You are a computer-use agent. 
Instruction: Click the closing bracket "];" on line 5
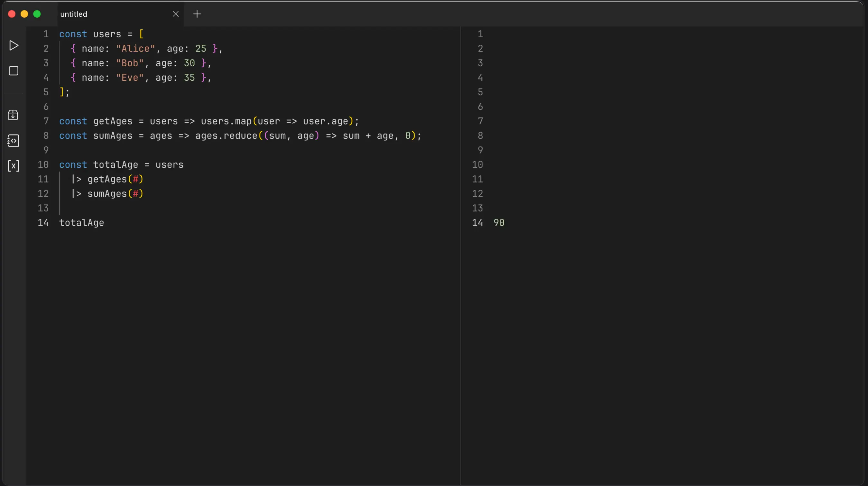(x=64, y=92)
